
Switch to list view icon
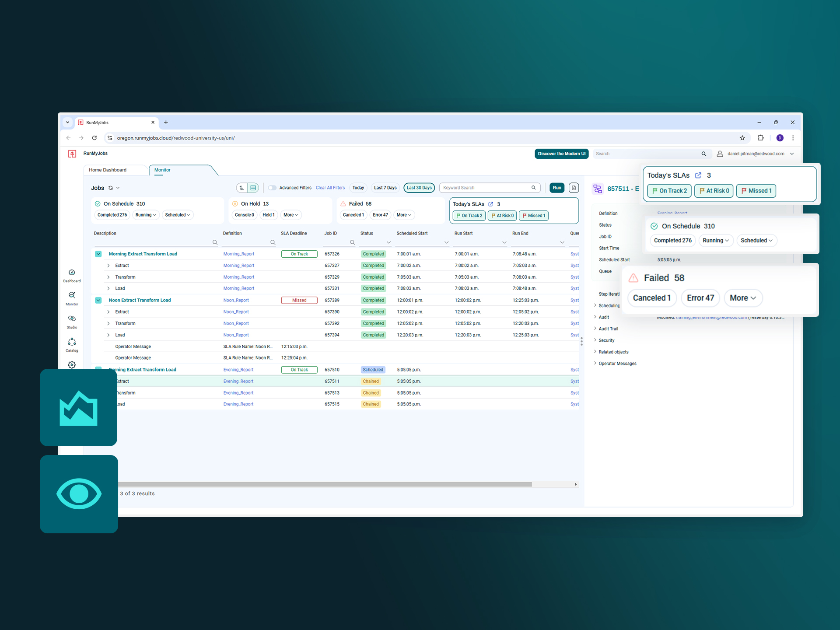pos(253,188)
